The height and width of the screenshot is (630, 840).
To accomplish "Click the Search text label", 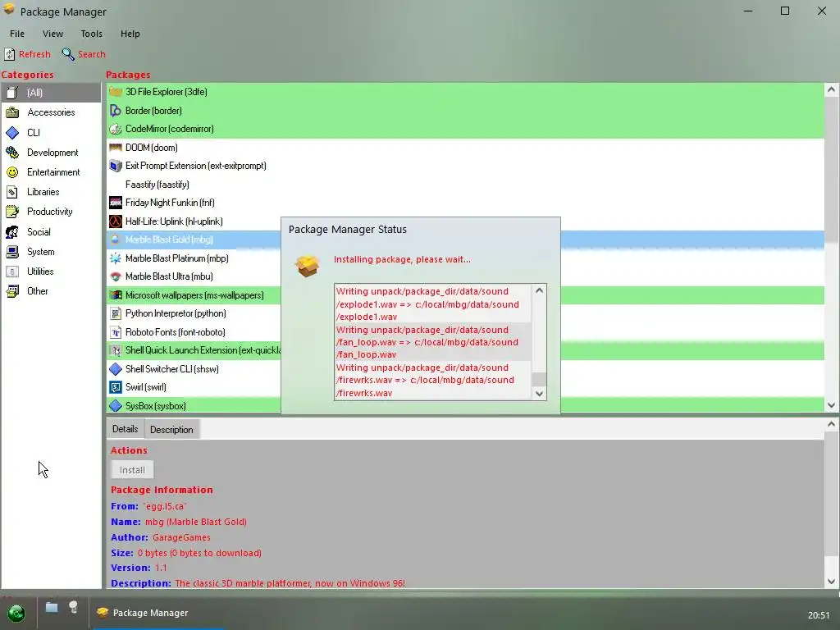I will (92, 54).
